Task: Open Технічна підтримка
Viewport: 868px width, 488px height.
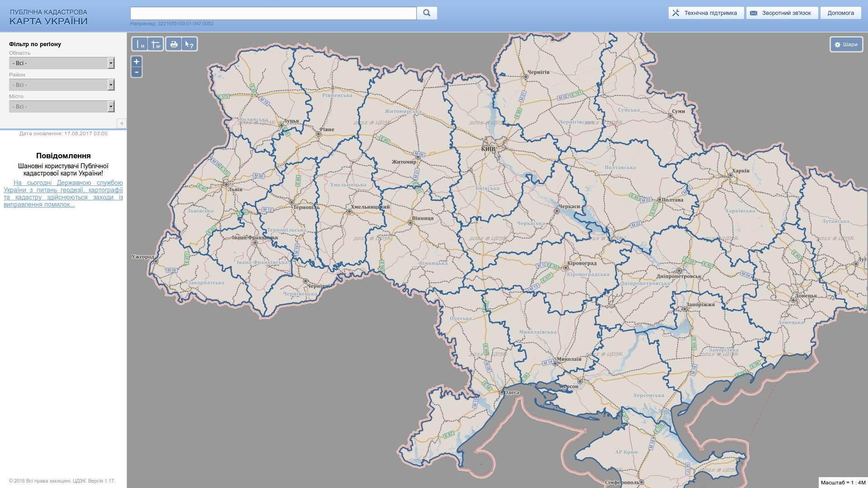Action: pyautogui.click(x=705, y=13)
